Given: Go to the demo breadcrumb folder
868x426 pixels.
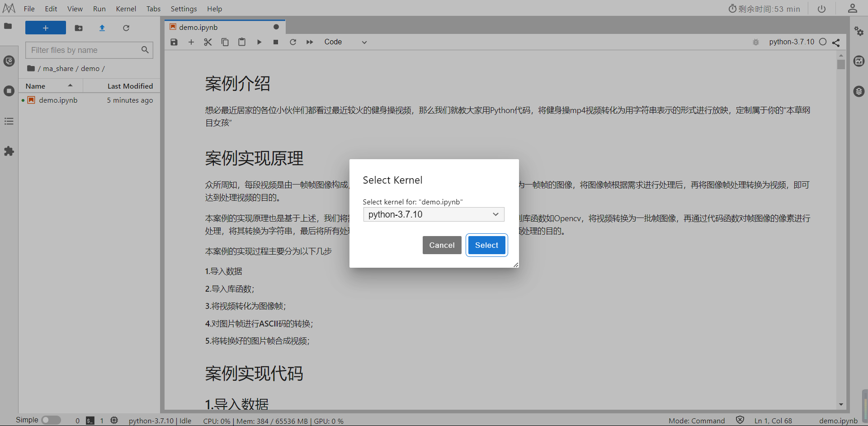Looking at the screenshot, I should [x=90, y=69].
